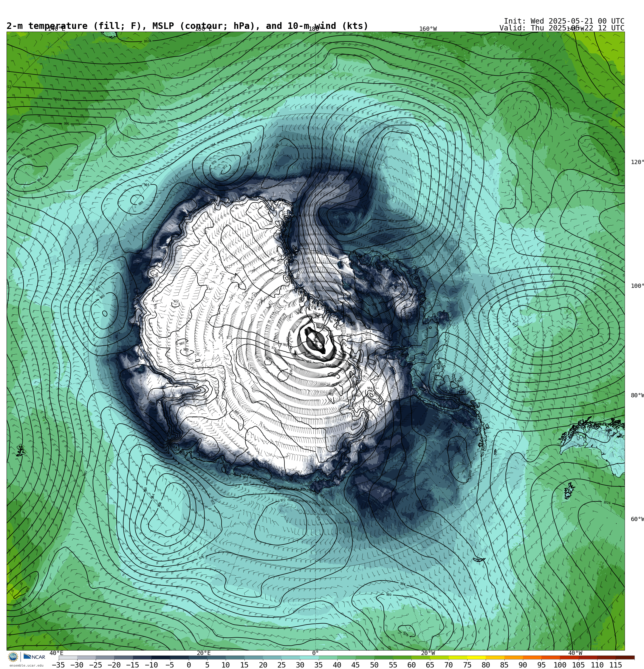The height and width of the screenshot is (669, 644).
Task: Select the dark red 110–115 colorbar segment
Action: click(x=606, y=657)
